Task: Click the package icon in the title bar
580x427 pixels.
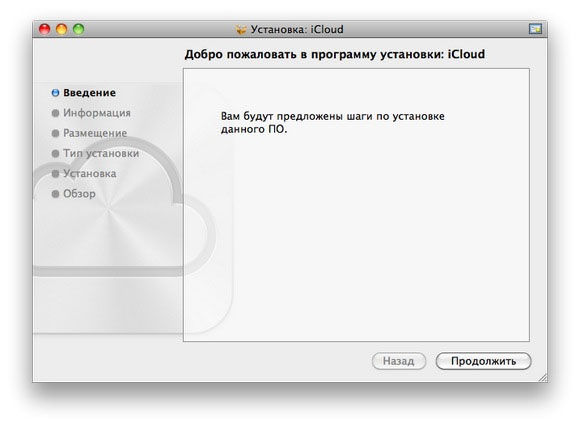Action: pyautogui.click(x=241, y=29)
